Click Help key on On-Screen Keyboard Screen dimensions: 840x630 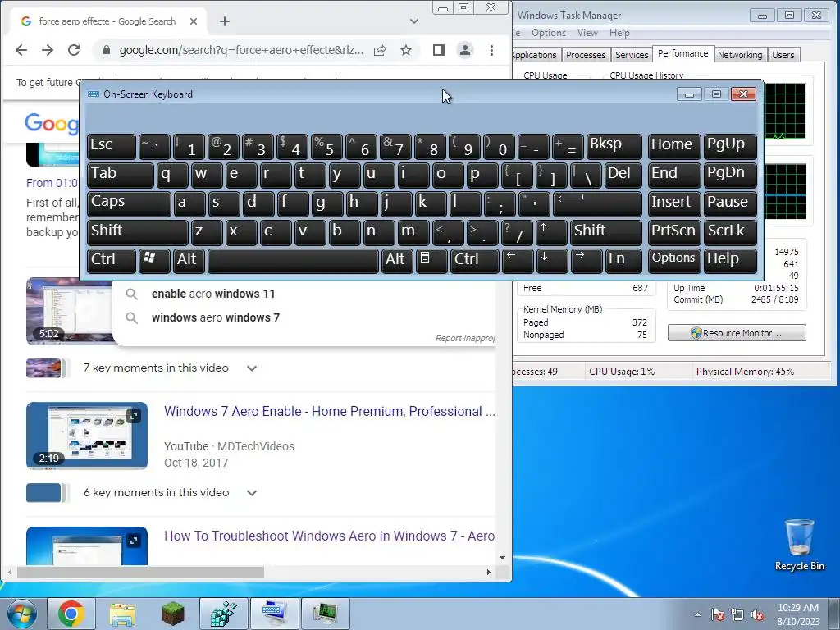(729, 260)
